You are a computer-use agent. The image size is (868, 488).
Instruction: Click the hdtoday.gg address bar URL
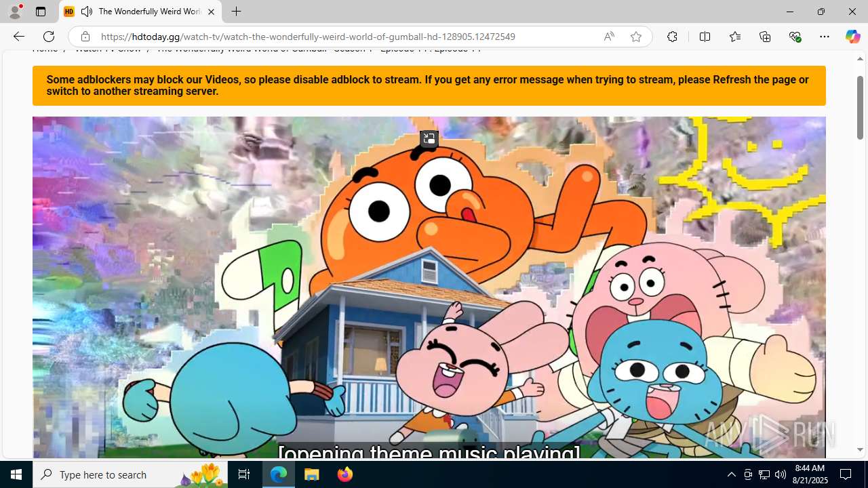coord(308,37)
